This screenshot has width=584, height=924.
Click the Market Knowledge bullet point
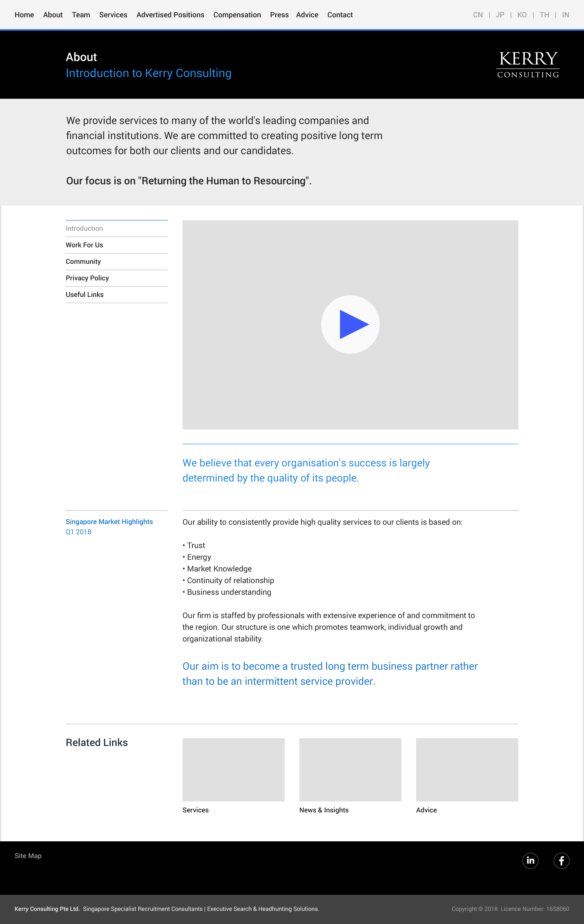coord(217,569)
